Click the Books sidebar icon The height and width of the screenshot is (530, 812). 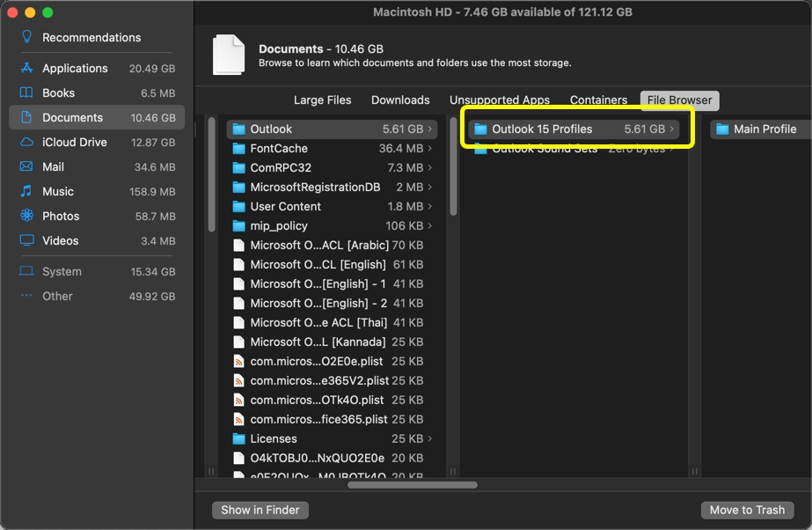click(26, 92)
